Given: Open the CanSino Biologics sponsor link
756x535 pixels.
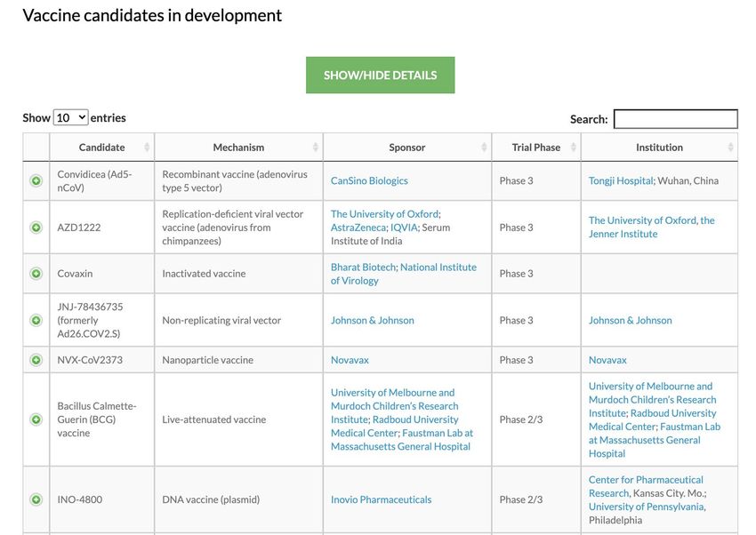Looking at the screenshot, I should (369, 180).
